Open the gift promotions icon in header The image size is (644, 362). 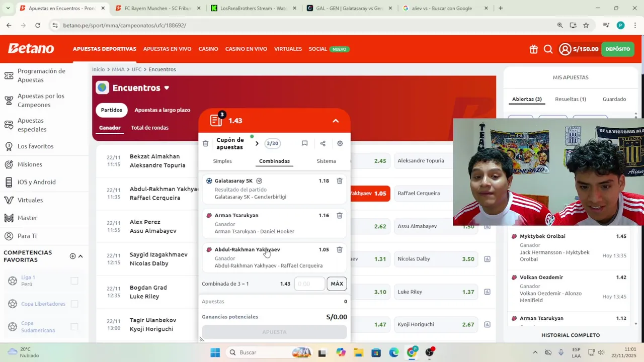(533, 49)
